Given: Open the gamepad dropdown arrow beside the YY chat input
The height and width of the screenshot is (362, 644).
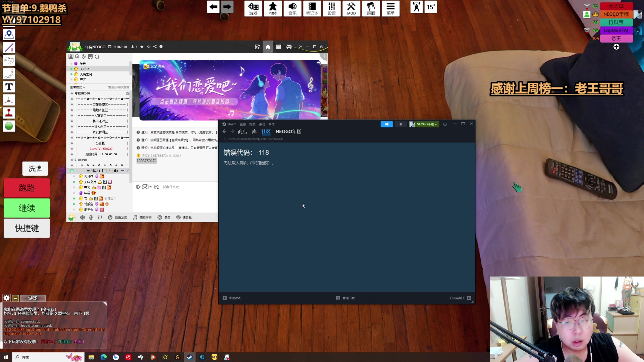Looking at the screenshot, I should click(x=151, y=187).
